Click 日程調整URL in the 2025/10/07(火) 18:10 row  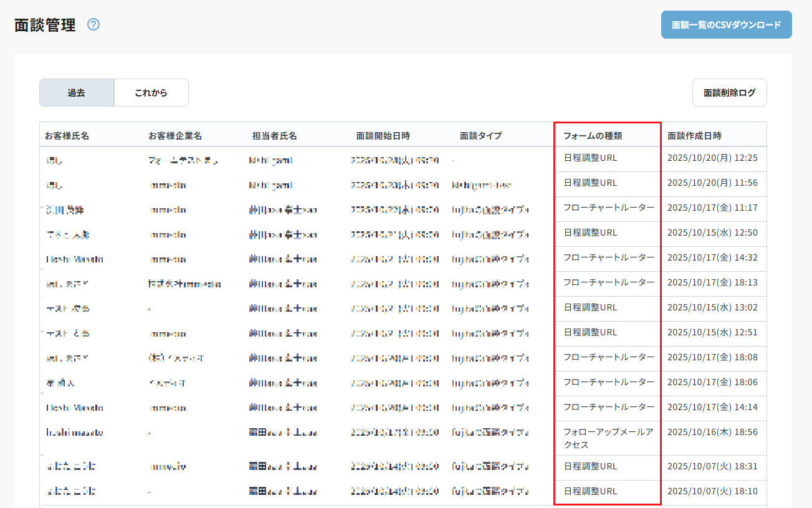[x=590, y=491]
